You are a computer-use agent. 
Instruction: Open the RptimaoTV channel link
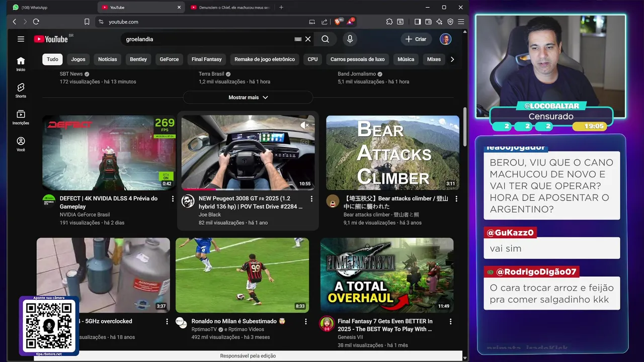pos(204,329)
